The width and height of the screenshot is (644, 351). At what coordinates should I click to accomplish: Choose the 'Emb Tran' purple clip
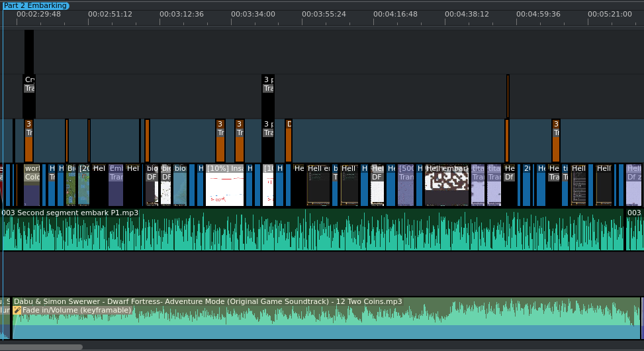click(x=116, y=185)
